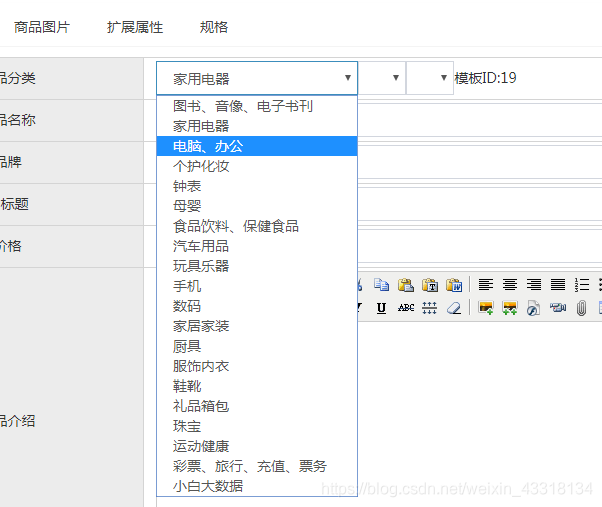Select highlighted 电脑、办公 option
The height and width of the screenshot is (507, 602).
(257, 146)
